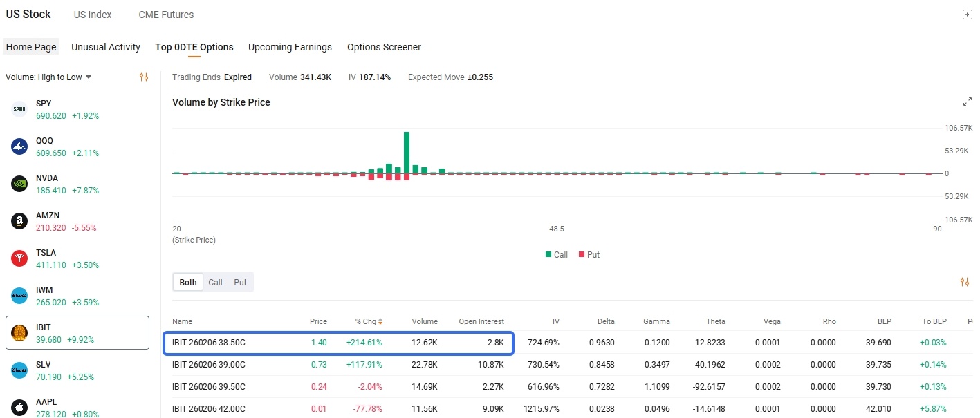Open the Options Screener tab
The height and width of the screenshot is (418, 980).
tap(384, 47)
